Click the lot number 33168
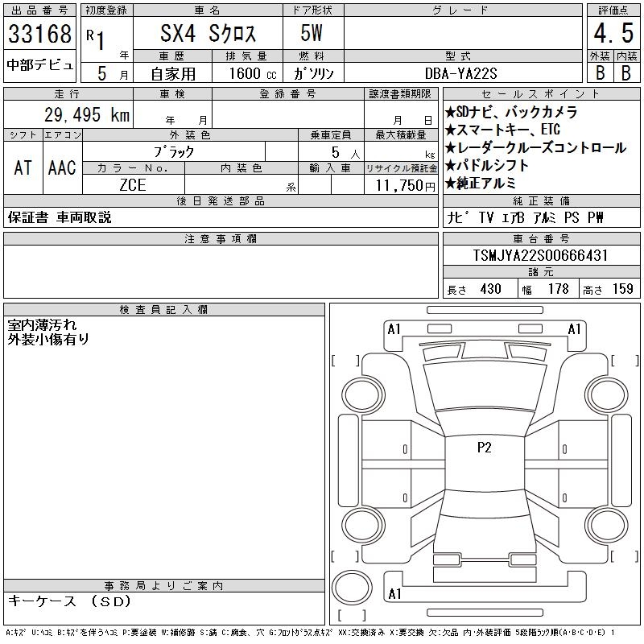 point(39,33)
